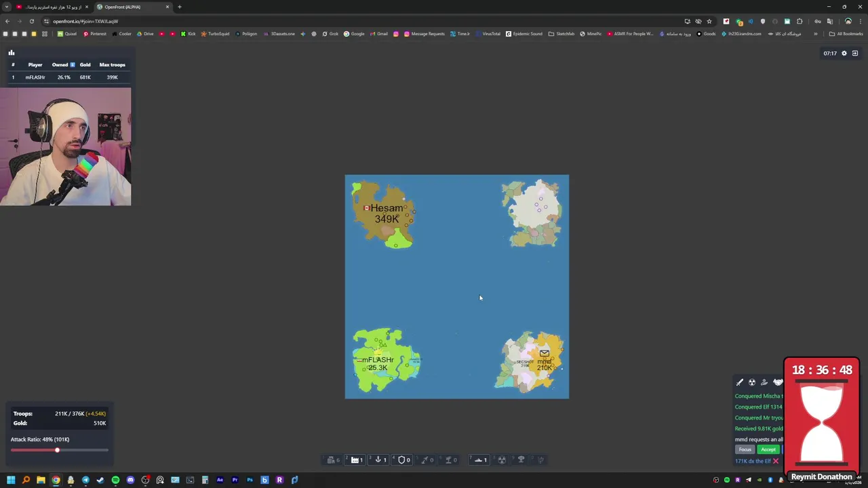Click the nuke events filter icon
The width and height of the screenshot is (868, 488).
pyautogui.click(x=752, y=382)
